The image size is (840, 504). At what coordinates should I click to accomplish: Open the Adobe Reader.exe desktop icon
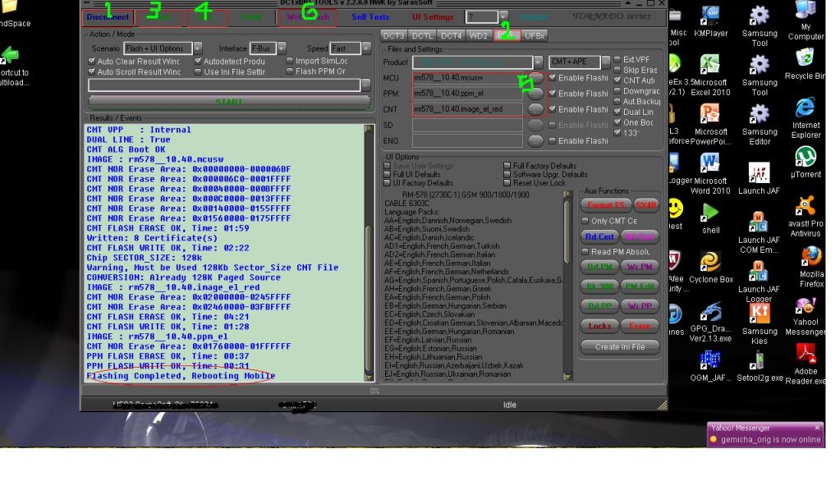click(806, 364)
